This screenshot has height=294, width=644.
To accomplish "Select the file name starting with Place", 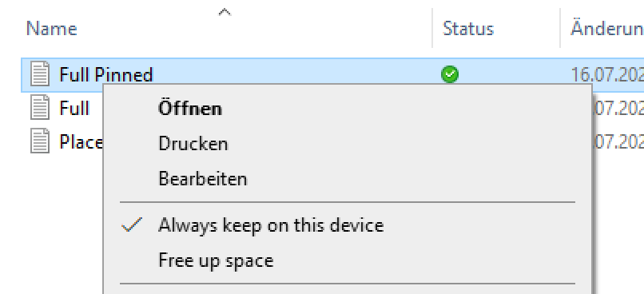I will 81,142.
